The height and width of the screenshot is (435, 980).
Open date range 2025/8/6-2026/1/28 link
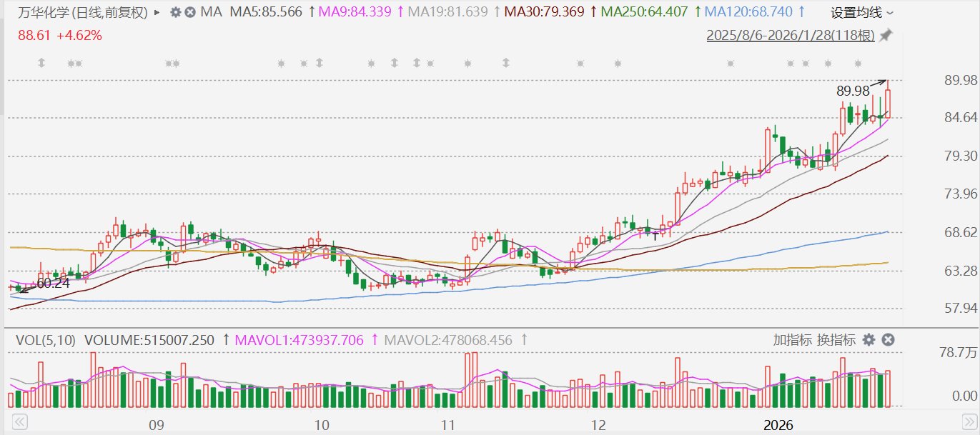tap(791, 35)
